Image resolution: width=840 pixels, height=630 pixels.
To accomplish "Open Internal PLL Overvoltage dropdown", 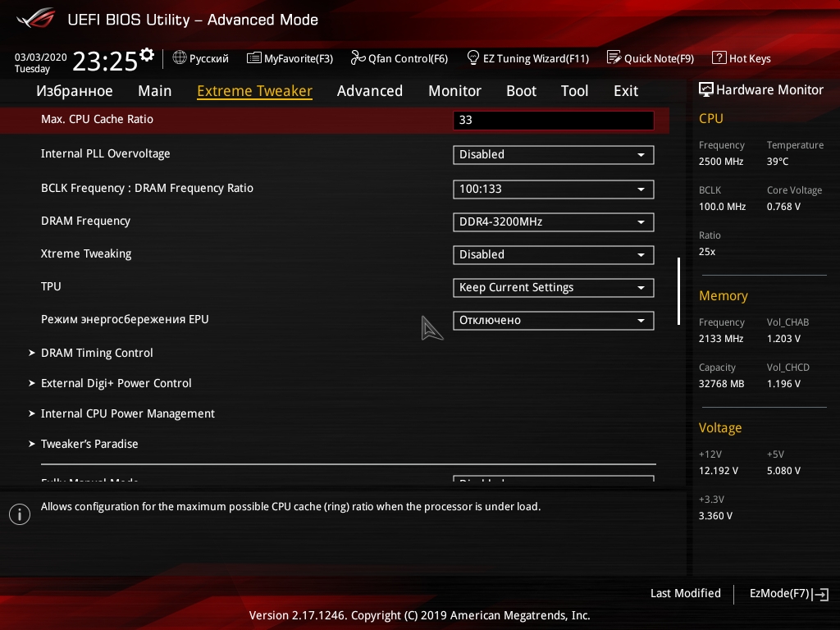I will click(554, 155).
